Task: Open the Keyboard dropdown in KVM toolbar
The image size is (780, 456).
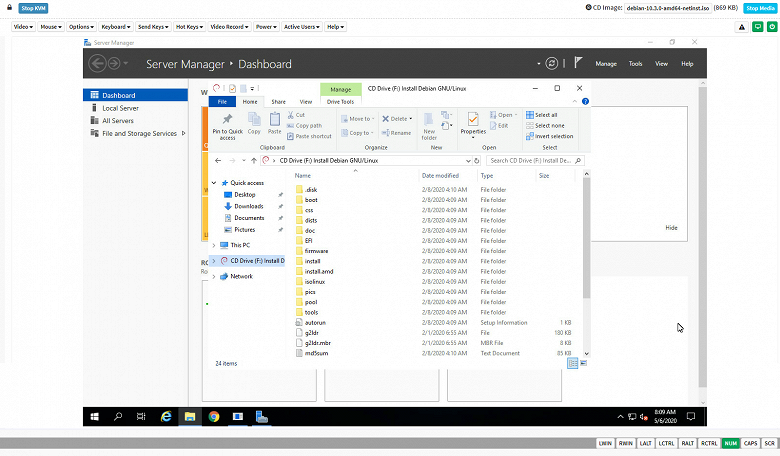Action: click(117, 27)
